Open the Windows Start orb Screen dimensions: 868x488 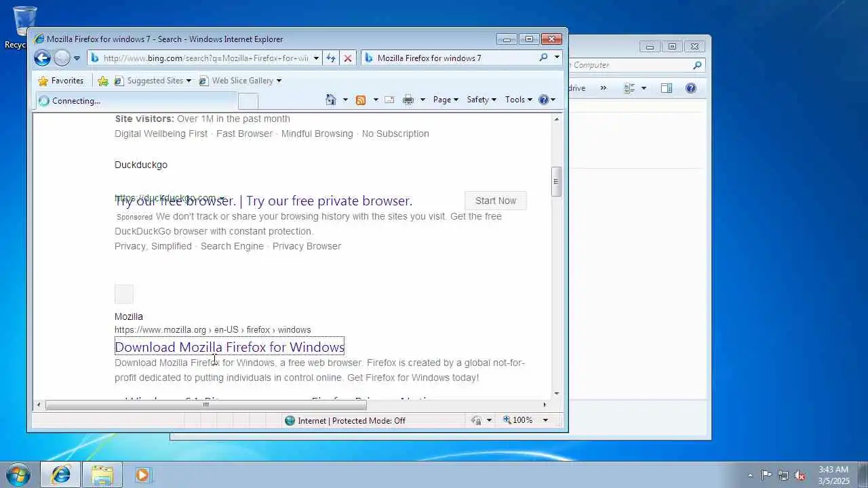click(18, 474)
